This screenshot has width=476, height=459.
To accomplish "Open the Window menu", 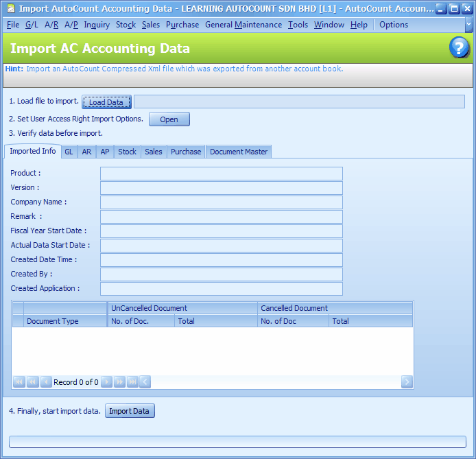I will coord(329,25).
